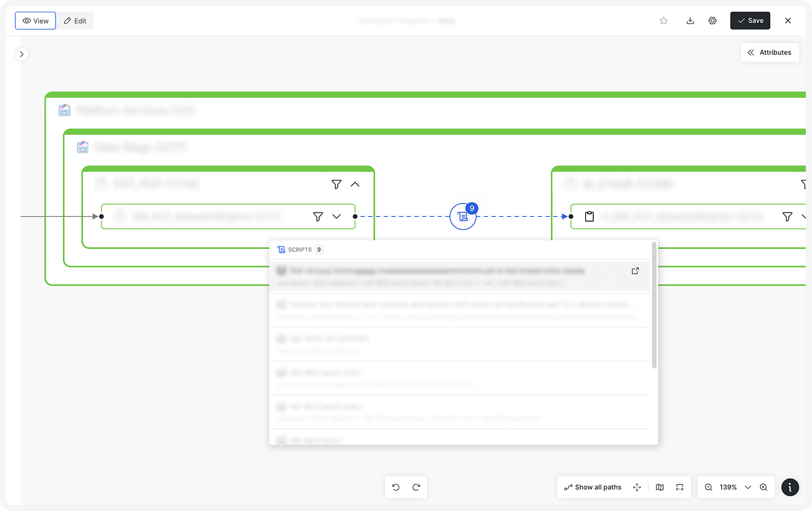Click the scripts badge icon on dashed edge
The width and height of the screenshot is (812, 511).
[x=463, y=216]
